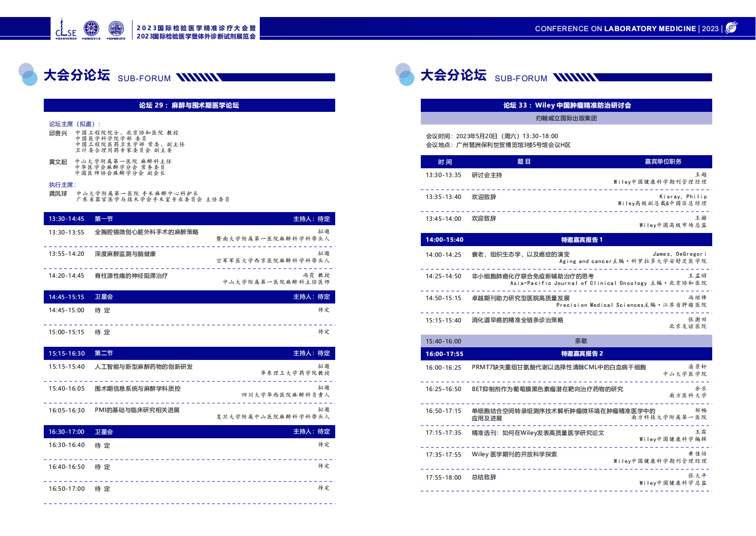Image resolution: width=756 pixels, height=536 pixels.
Task: Click '围术期信息系统与麻醉学科质控'
Action: [137, 389]
